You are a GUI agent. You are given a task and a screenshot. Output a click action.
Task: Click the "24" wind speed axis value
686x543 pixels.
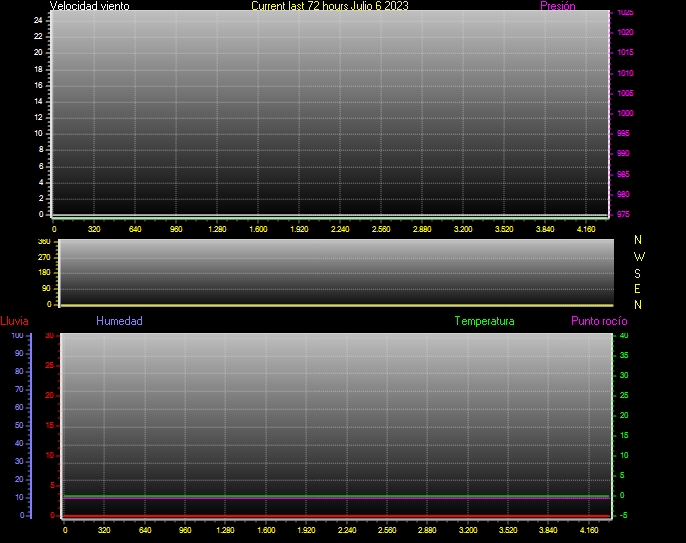click(x=38, y=20)
